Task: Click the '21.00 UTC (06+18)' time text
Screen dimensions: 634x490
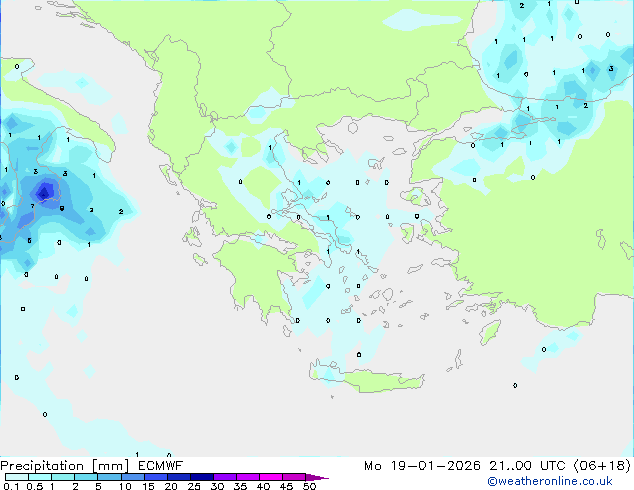Action: point(560,466)
